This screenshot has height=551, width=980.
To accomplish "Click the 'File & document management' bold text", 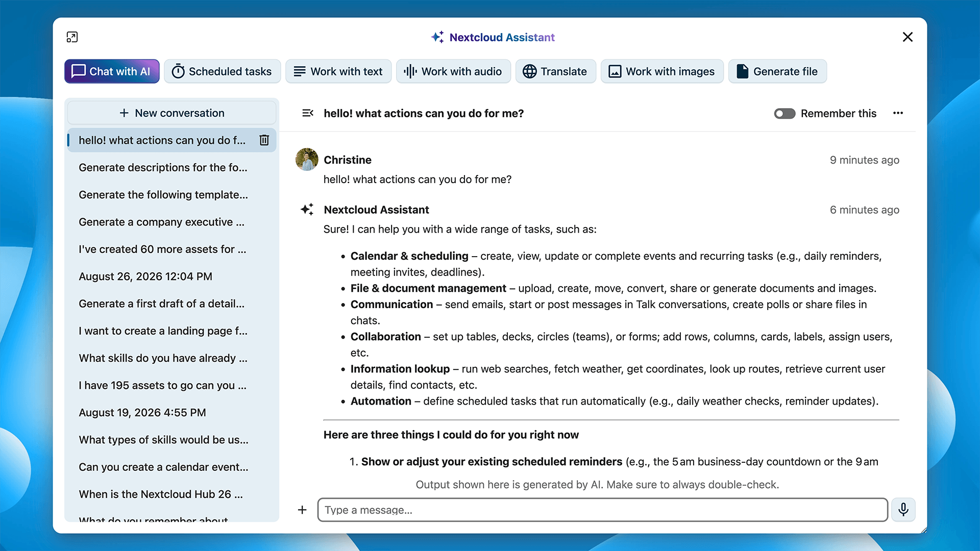I will click(x=428, y=288).
